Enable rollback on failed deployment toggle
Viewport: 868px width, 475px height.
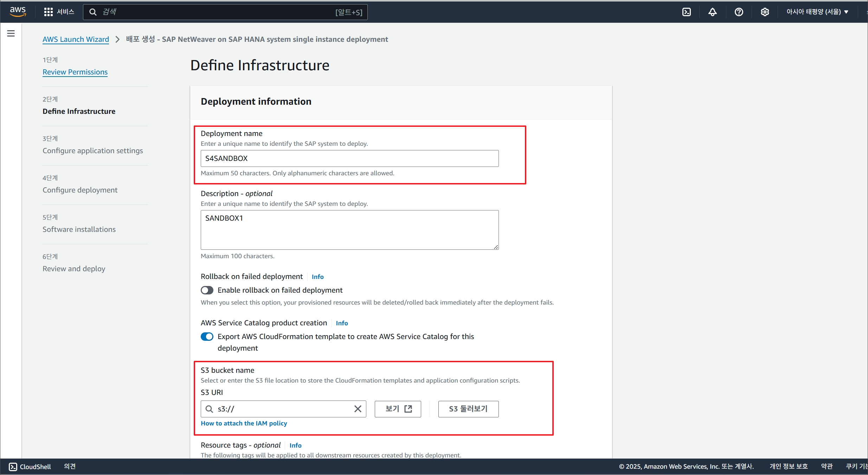pyautogui.click(x=207, y=290)
